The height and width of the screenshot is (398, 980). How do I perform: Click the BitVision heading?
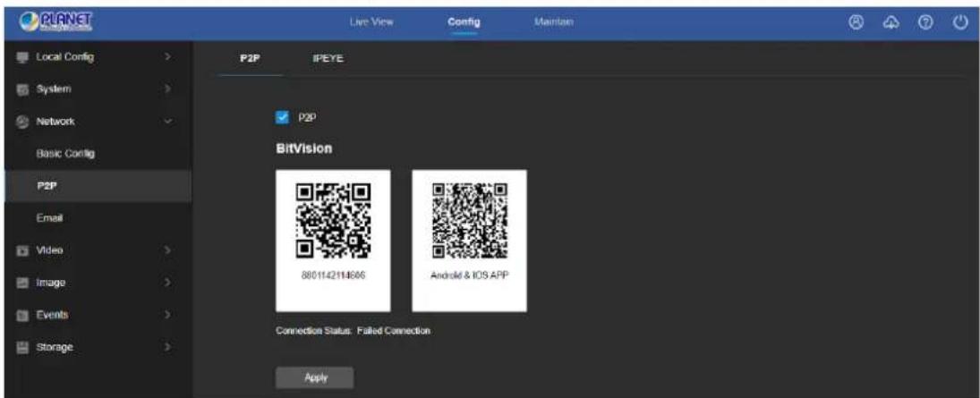coord(303,150)
